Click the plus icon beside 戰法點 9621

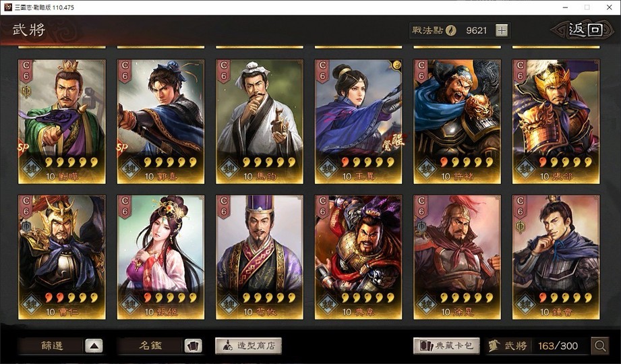pyautogui.click(x=502, y=30)
